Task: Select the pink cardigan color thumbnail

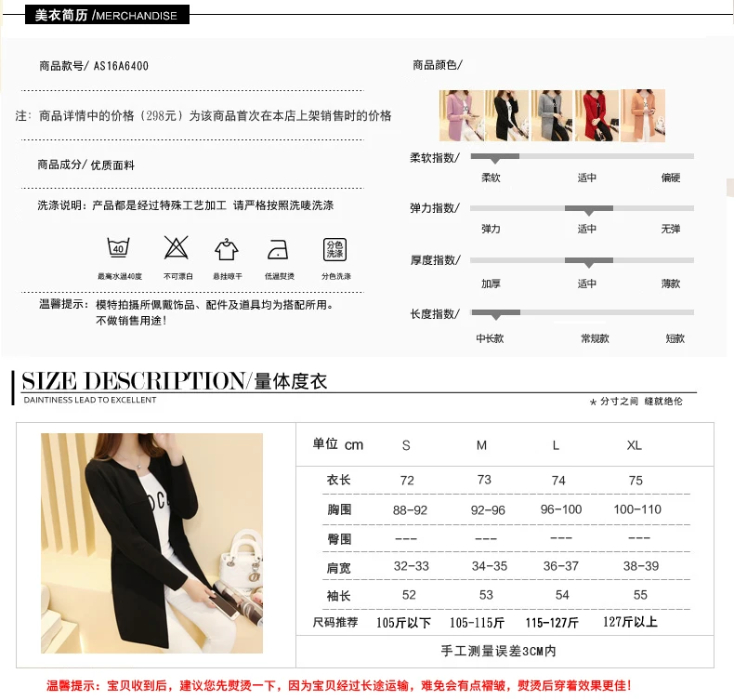Action: coord(461,115)
